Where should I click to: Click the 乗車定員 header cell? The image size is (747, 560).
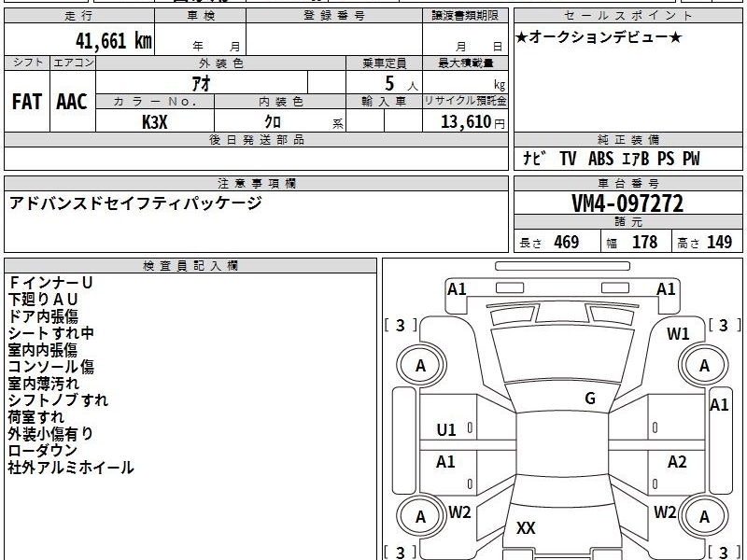[x=384, y=63]
